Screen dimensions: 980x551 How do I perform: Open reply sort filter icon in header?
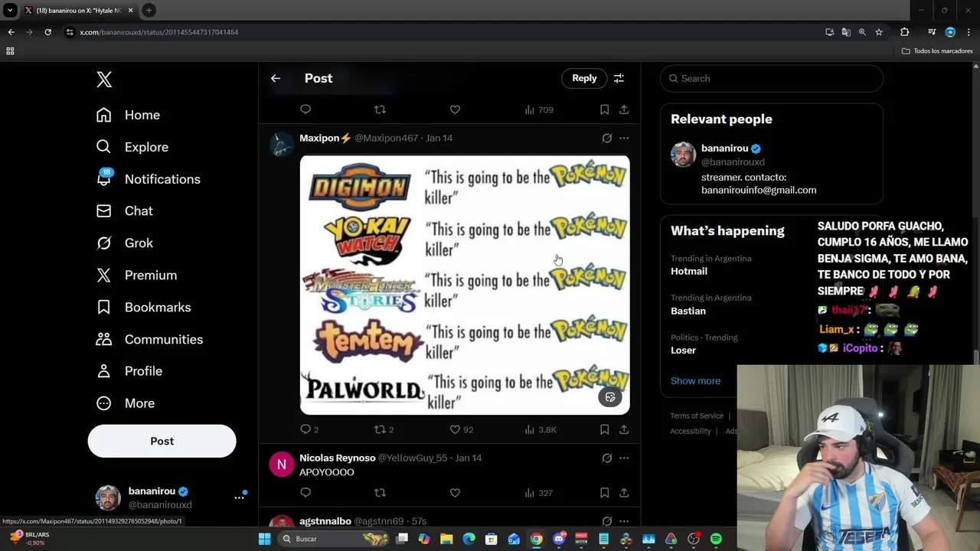(x=619, y=78)
